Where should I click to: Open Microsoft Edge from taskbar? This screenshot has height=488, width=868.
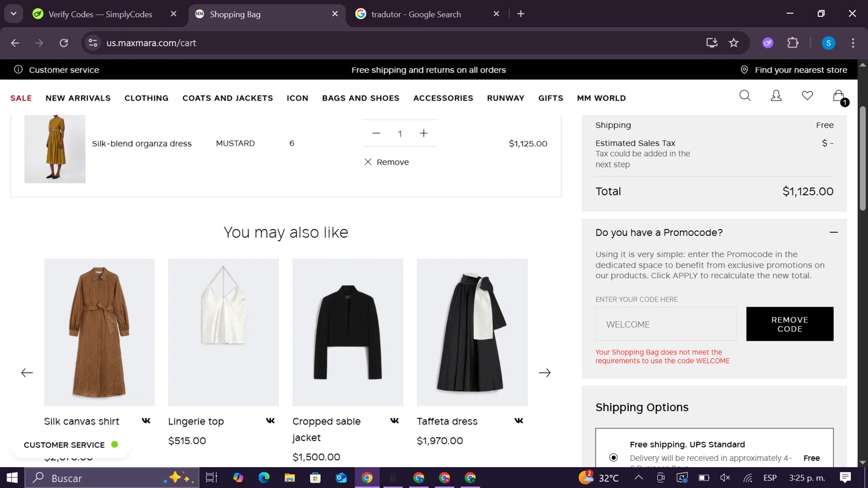(x=264, y=478)
